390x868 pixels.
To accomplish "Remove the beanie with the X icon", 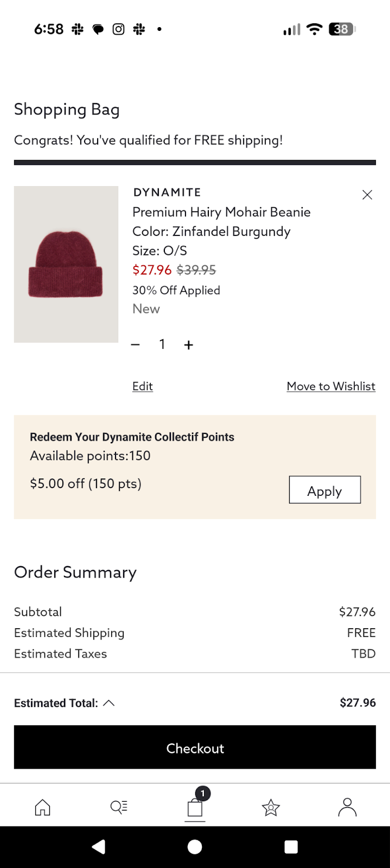I will (367, 195).
